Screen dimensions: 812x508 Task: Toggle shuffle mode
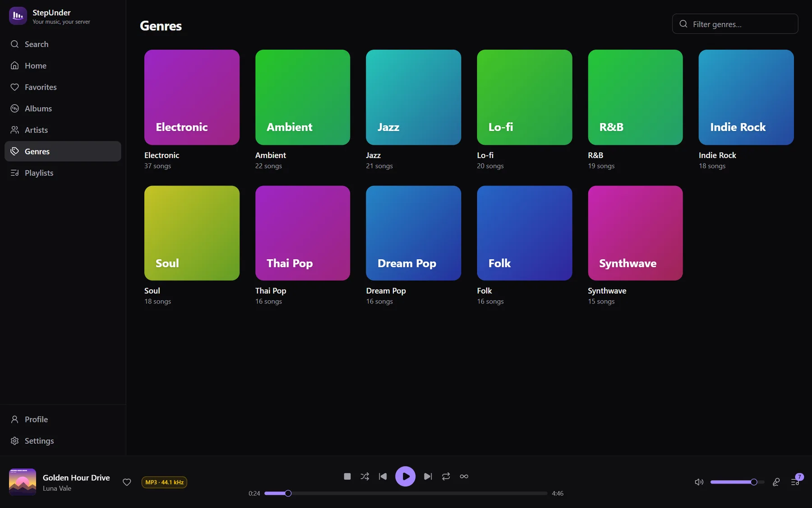364,476
